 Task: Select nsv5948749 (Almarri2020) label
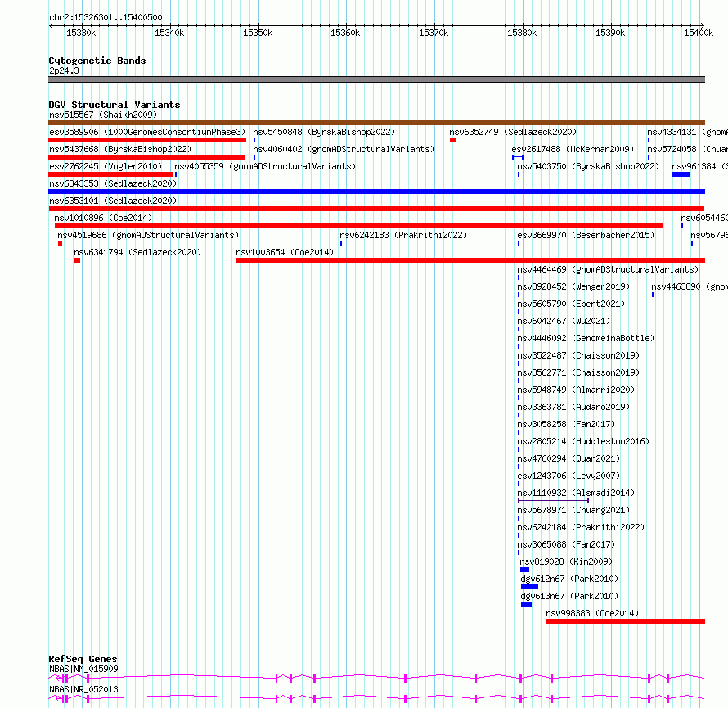(576, 390)
